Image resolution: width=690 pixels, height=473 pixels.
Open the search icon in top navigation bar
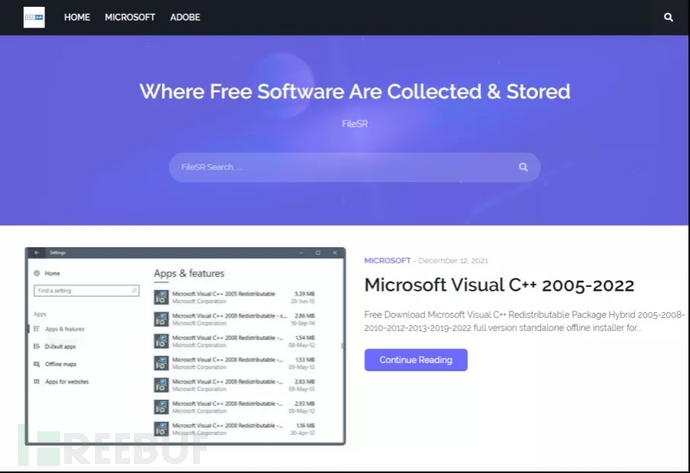click(668, 17)
